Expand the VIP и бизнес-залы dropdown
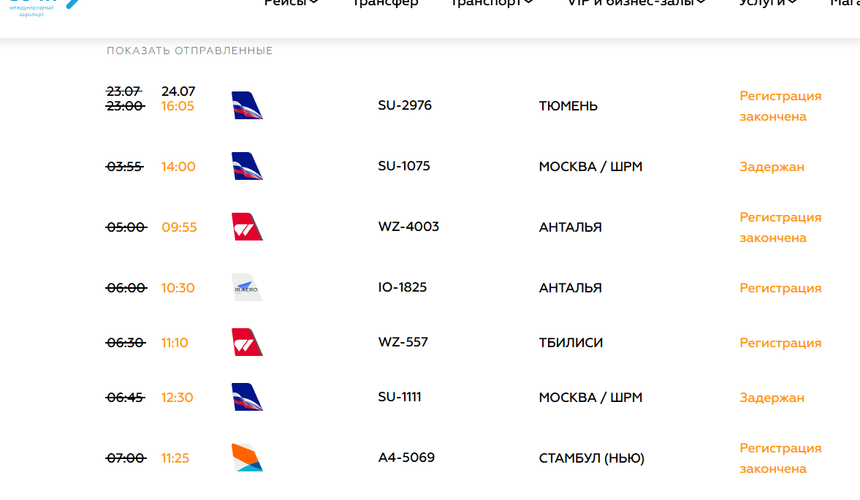 tap(636, 3)
